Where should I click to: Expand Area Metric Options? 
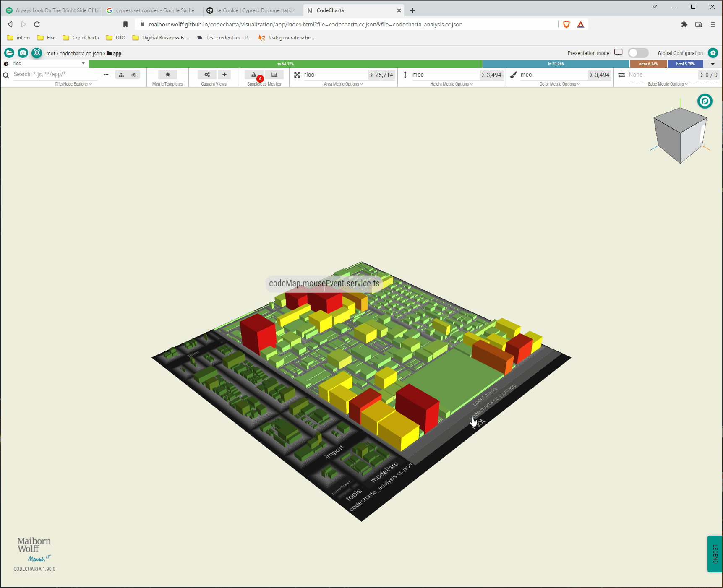point(343,84)
